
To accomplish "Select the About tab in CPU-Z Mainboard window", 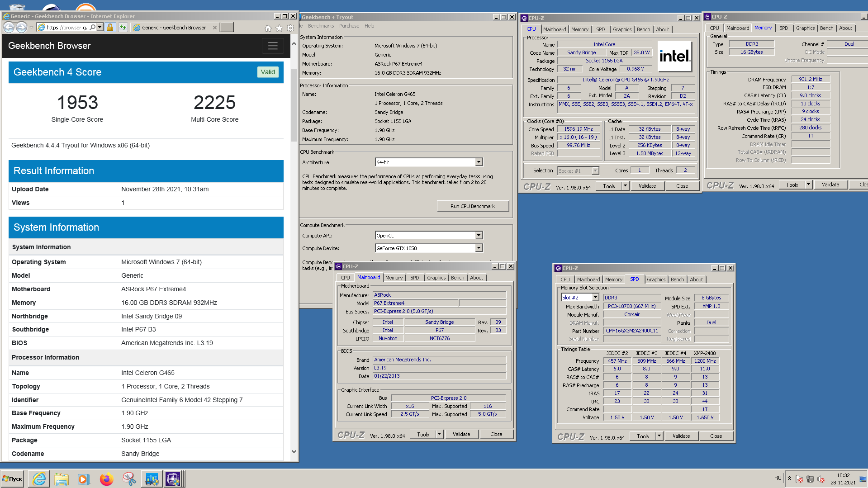I will click(x=477, y=278).
